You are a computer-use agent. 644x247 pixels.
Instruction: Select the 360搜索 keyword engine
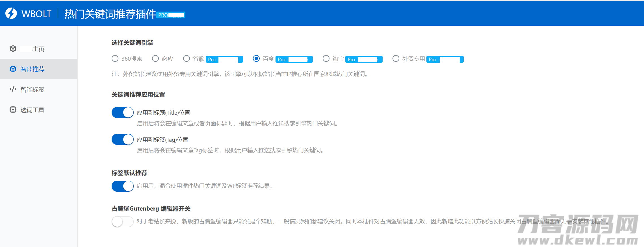(x=115, y=58)
